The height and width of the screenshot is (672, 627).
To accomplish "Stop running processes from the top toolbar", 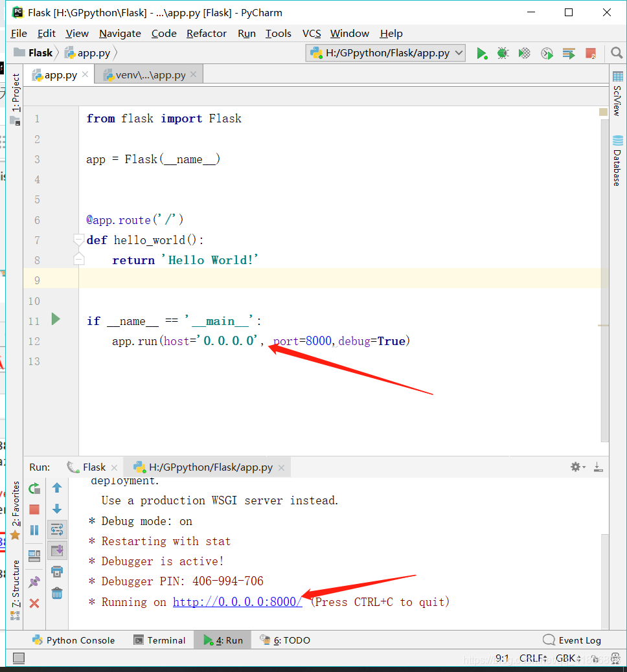I will [x=591, y=53].
